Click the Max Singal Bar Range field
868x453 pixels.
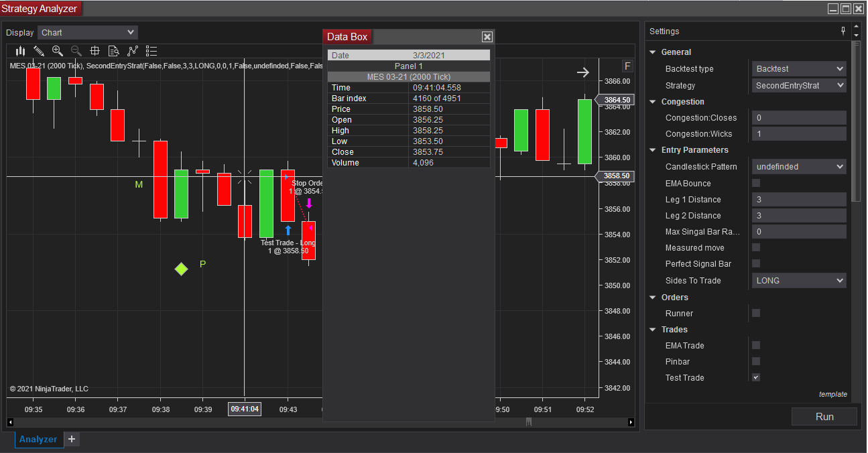799,231
